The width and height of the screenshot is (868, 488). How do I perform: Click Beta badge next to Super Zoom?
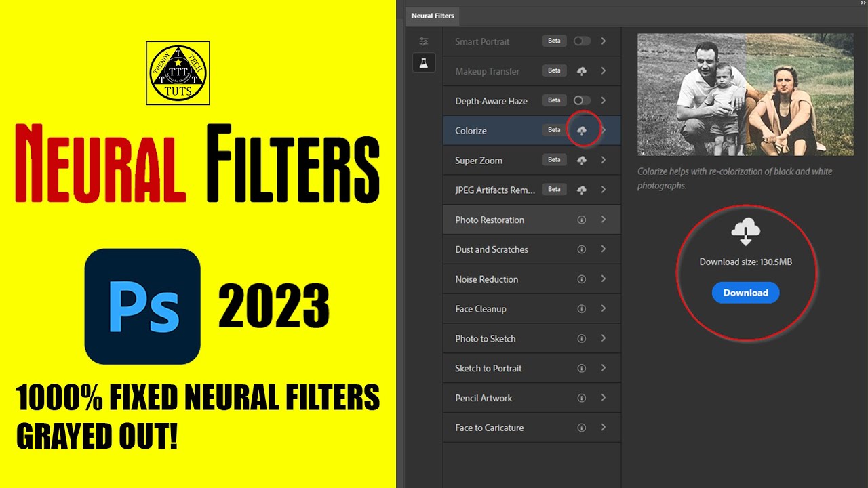[554, 160]
